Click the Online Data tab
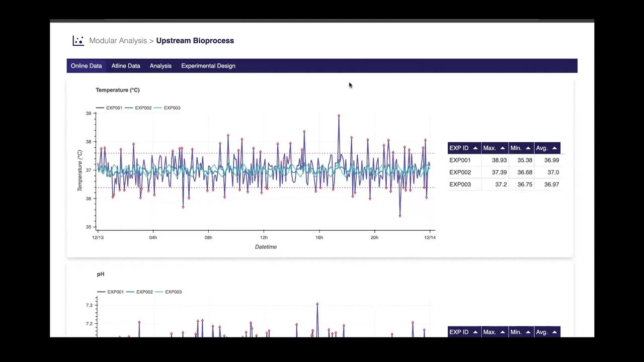644x362 pixels. point(86,66)
